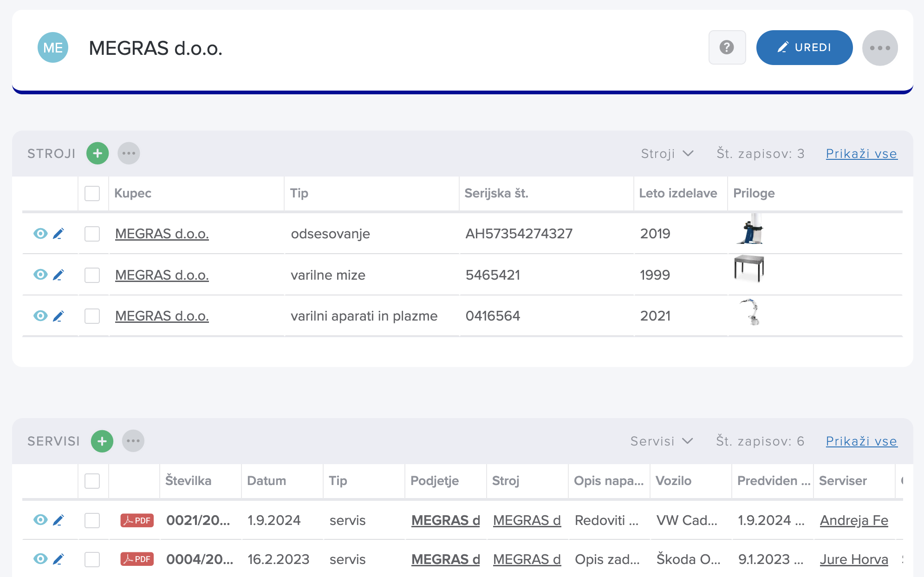The image size is (924, 577).
Task: Sort by Serijska št. column header
Action: click(x=496, y=193)
